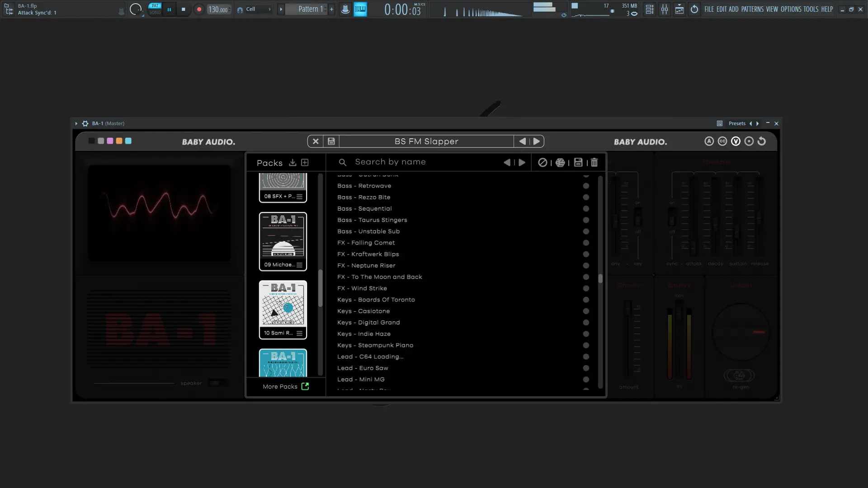Toggle favorite dot for Keys - Casiotone
868x488 pixels.
click(x=586, y=311)
